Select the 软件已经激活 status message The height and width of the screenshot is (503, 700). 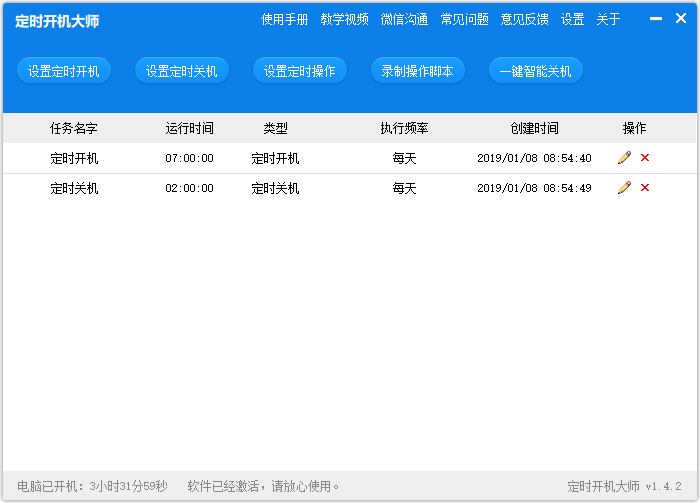click(x=263, y=486)
